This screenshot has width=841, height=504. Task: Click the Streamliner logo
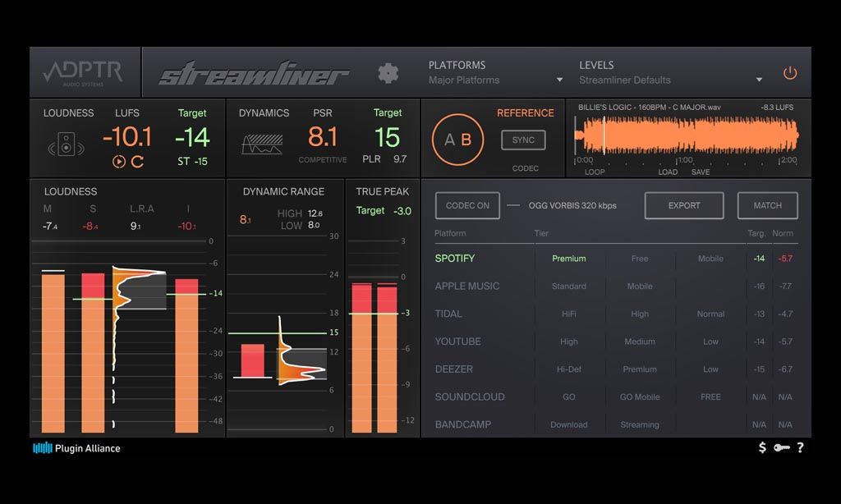[x=254, y=73]
